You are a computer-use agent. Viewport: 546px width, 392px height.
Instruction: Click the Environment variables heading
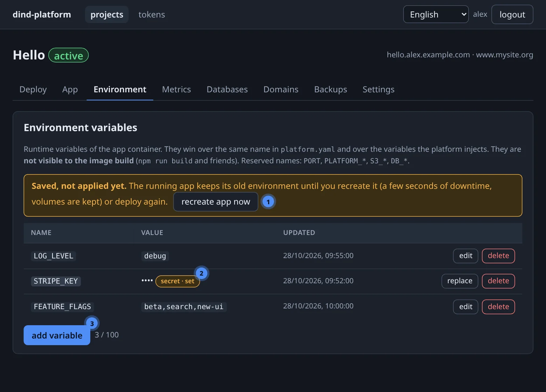click(80, 128)
